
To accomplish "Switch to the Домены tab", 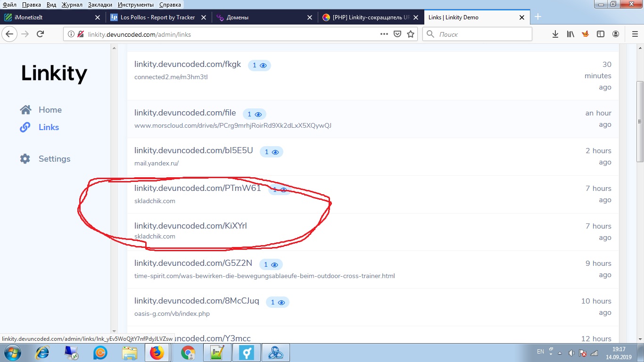I will click(x=264, y=17).
